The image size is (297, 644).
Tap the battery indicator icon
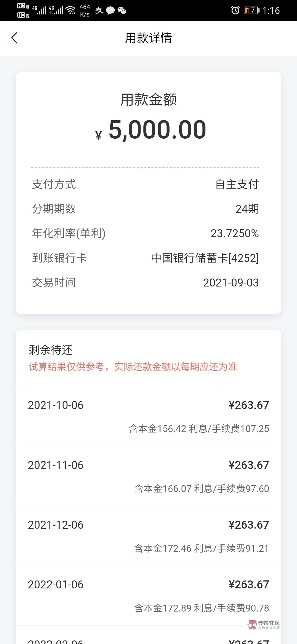(x=251, y=10)
